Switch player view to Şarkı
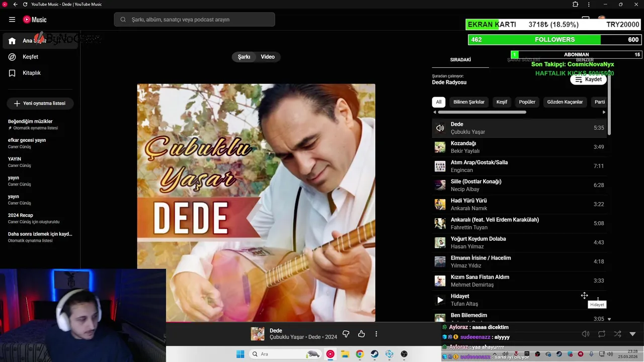 tap(244, 57)
